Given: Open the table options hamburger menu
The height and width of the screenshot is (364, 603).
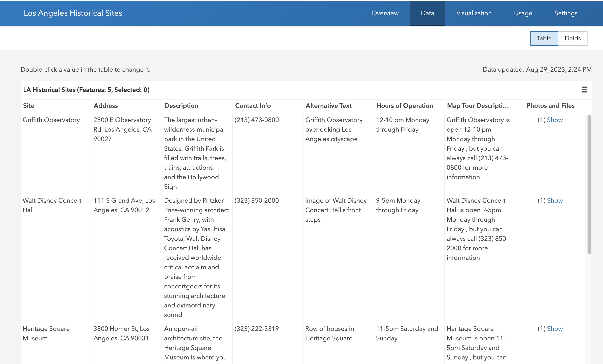Looking at the screenshot, I should [584, 90].
